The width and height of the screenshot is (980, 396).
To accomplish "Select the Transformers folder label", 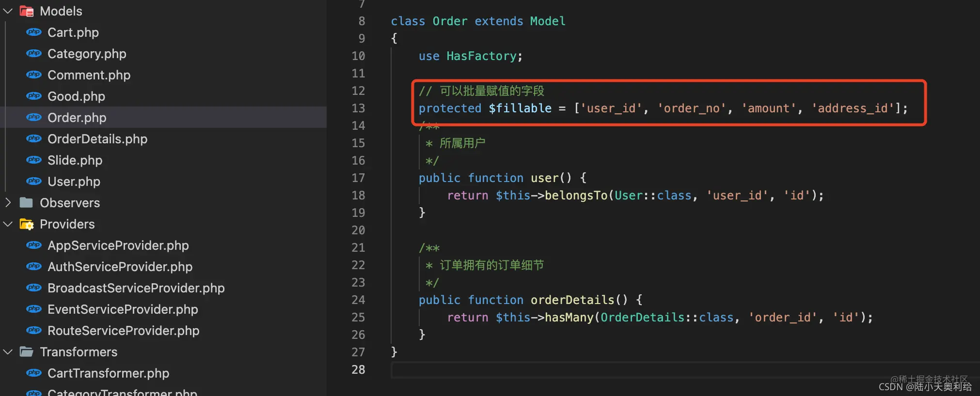I will coord(79,352).
